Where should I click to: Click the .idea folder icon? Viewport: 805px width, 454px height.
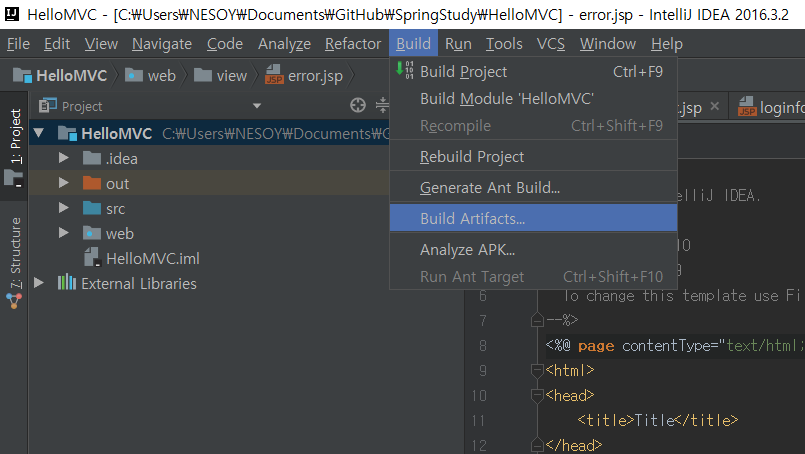pyautogui.click(x=92, y=158)
